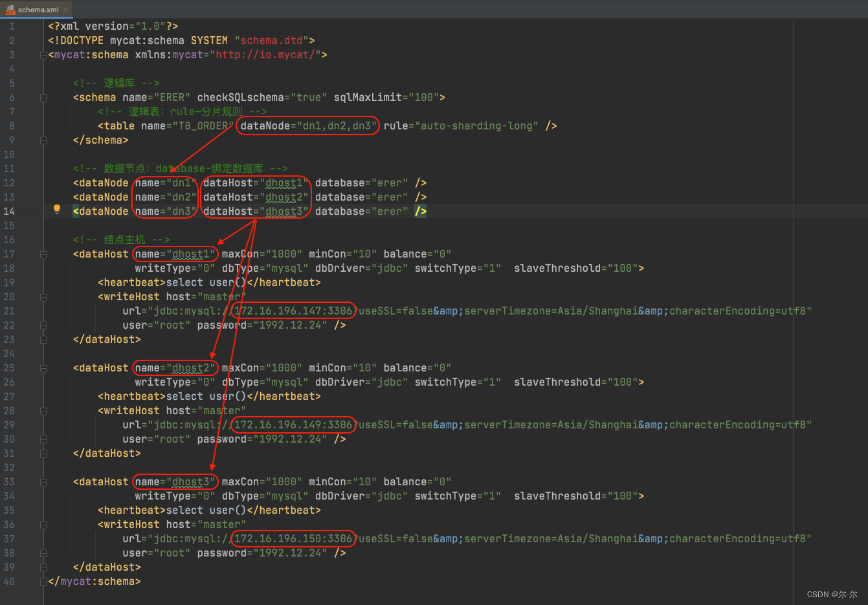The width and height of the screenshot is (868, 605).
Task: Collapse the writeHost fold marker on line 36
Action: point(44,525)
